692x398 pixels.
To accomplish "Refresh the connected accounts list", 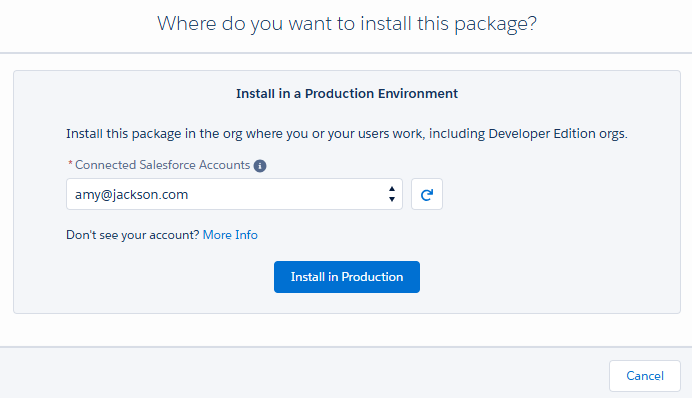I will coord(427,194).
